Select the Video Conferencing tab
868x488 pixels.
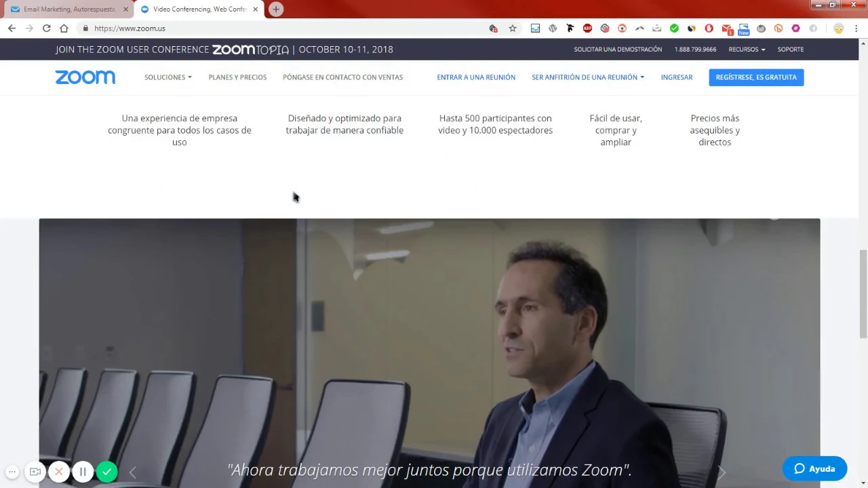[x=199, y=9]
